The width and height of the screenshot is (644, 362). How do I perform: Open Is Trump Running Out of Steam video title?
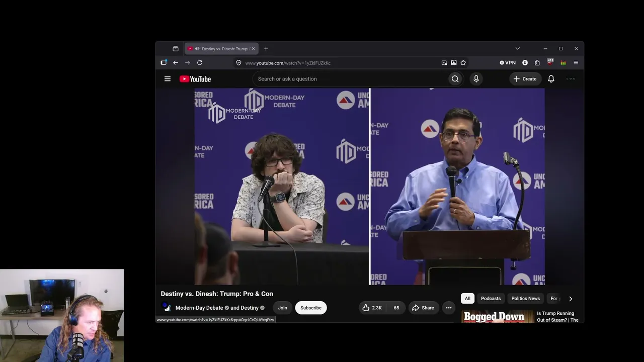click(x=558, y=317)
